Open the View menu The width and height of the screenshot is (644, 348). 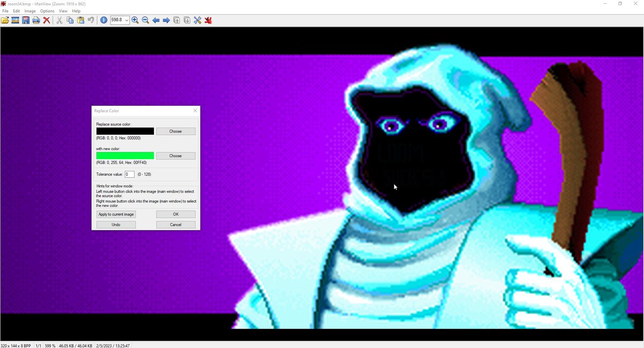point(63,11)
